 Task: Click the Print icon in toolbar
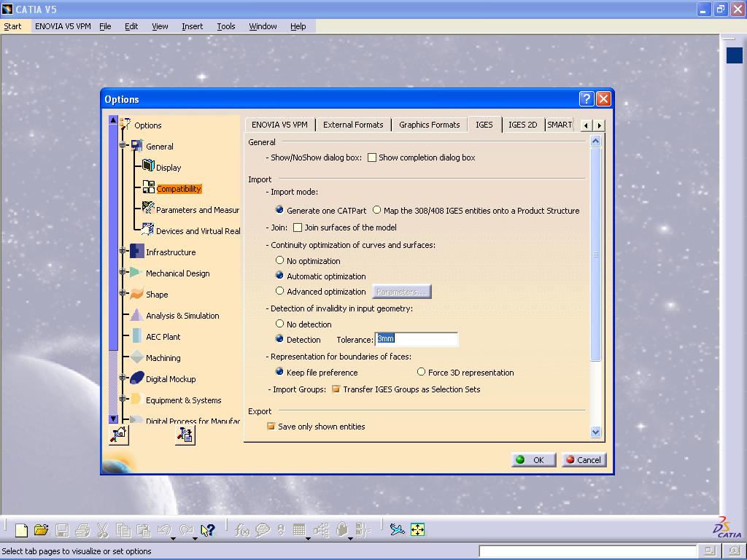click(82, 530)
